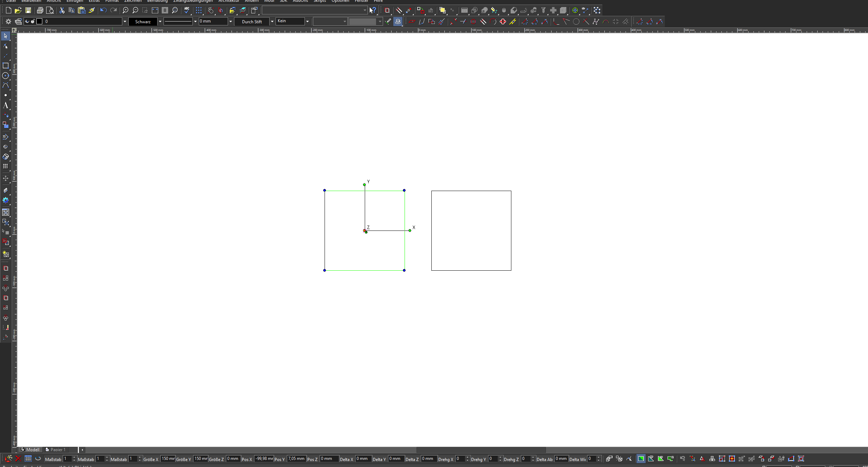
Task: Open the Architektur menu
Action: point(229,1)
